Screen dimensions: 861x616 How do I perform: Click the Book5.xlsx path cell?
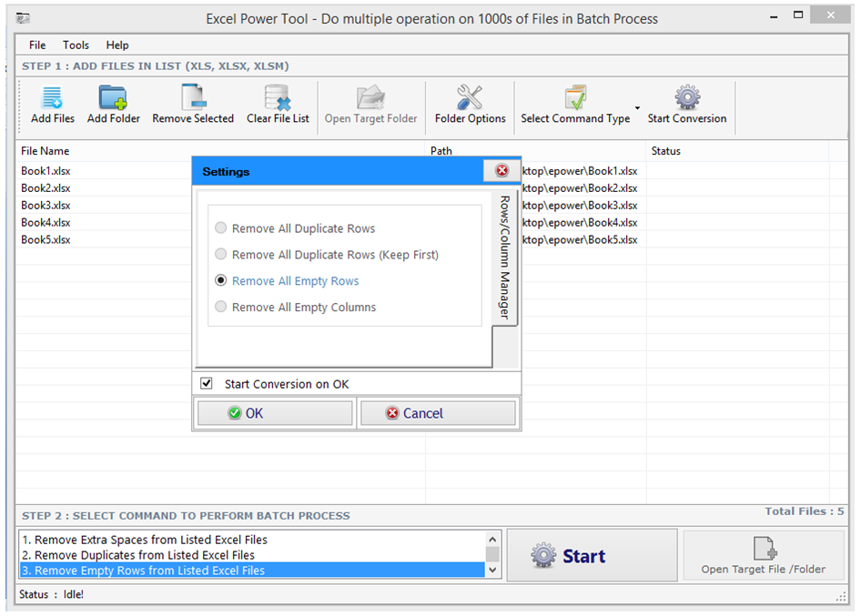(580, 239)
